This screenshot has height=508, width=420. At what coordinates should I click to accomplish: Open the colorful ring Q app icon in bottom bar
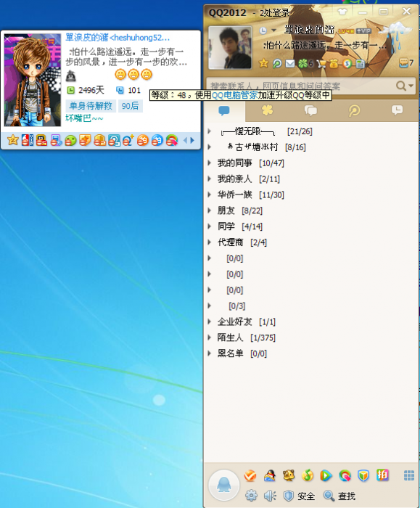tap(345, 475)
